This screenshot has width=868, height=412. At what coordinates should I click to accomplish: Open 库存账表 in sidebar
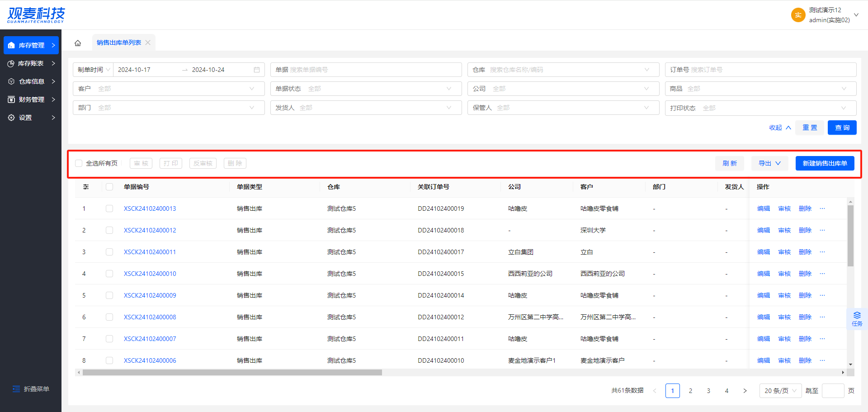point(31,63)
